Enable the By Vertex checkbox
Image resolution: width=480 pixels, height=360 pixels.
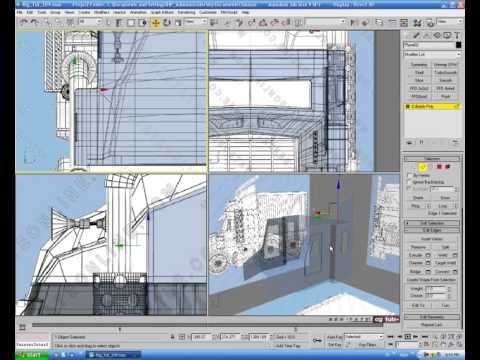[409, 175]
